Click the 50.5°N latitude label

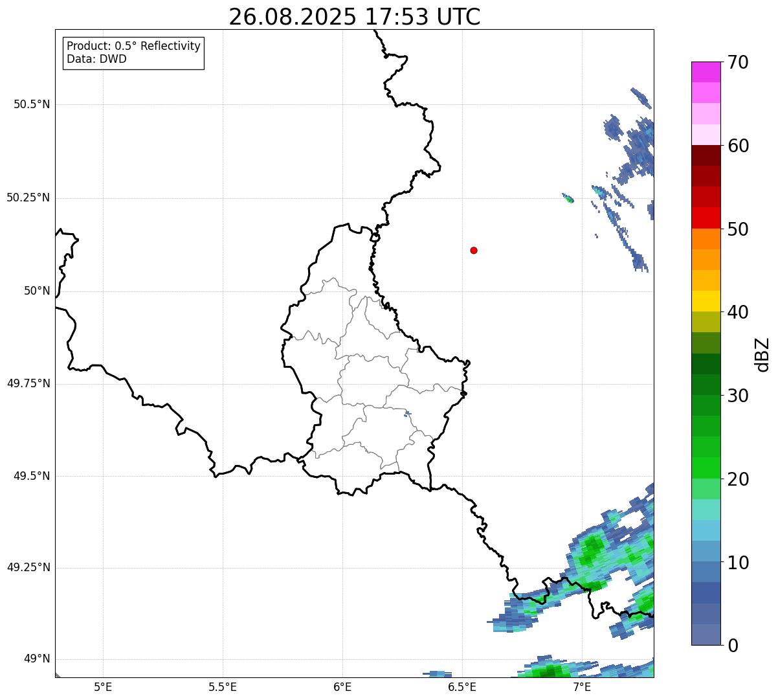coord(32,104)
